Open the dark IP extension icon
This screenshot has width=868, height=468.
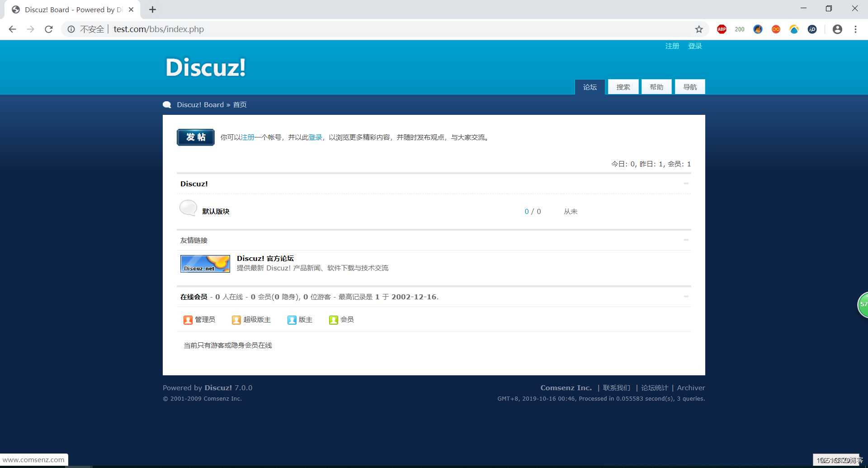(x=812, y=29)
